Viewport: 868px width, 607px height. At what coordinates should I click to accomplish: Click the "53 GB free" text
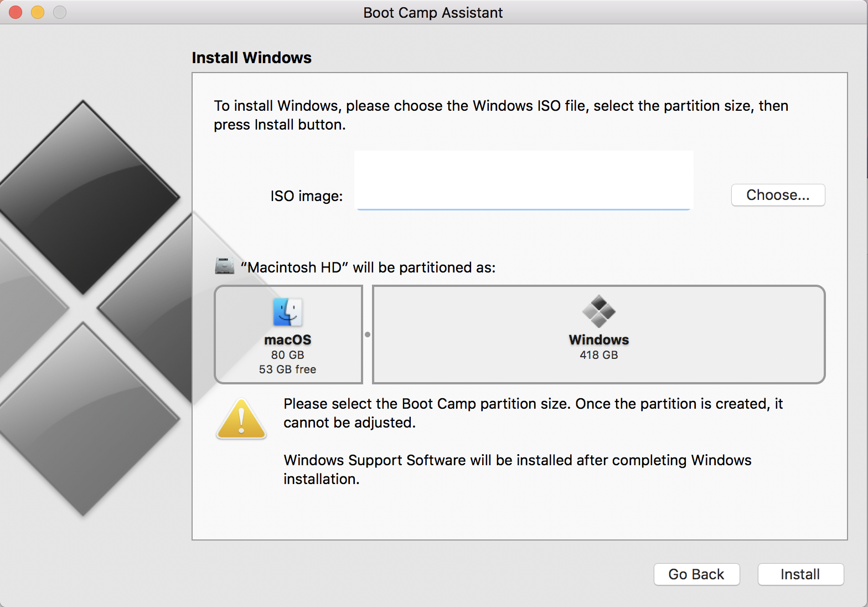click(x=288, y=369)
